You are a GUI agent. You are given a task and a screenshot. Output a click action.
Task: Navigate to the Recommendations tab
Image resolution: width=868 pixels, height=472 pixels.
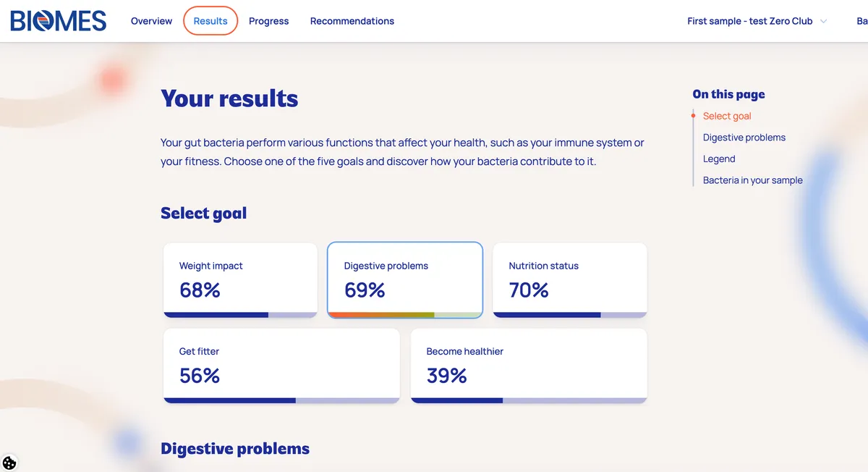pyautogui.click(x=352, y=21)
